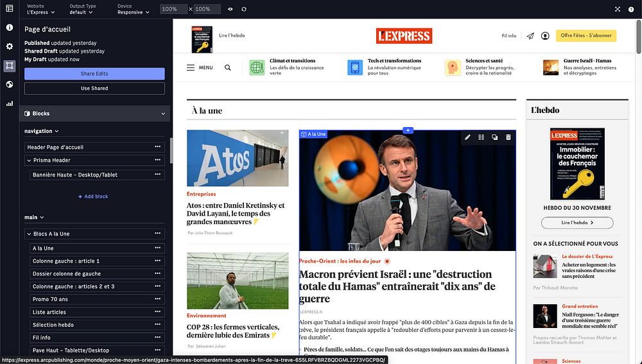The width and height of the screenshot is (642, 364).
Task: Collapse the main section
Action: (x=42, y=218)
